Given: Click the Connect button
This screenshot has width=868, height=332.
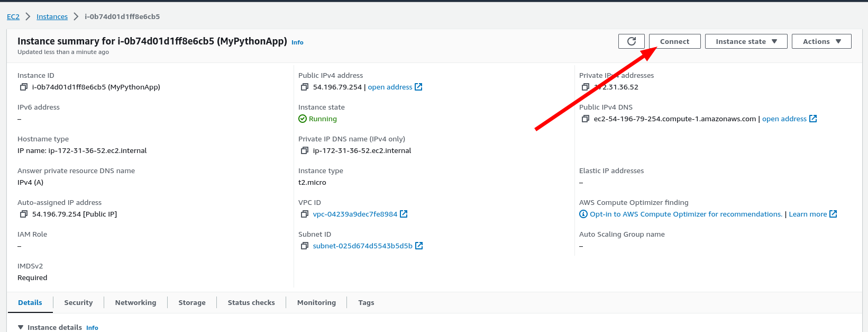Looking at the screenshot, I should [x=674, y=41].
